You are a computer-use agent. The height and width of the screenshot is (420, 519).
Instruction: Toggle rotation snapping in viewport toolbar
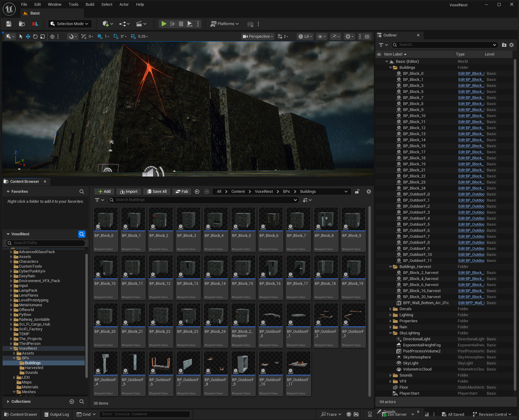[x=116, y=37]
